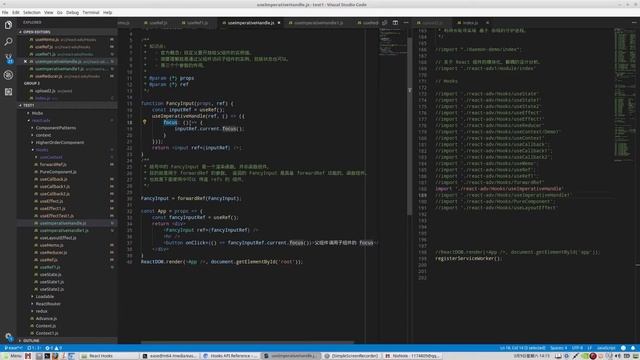Close the index.js tab in right group
The image size is (640, 360).
click(487, 23)
